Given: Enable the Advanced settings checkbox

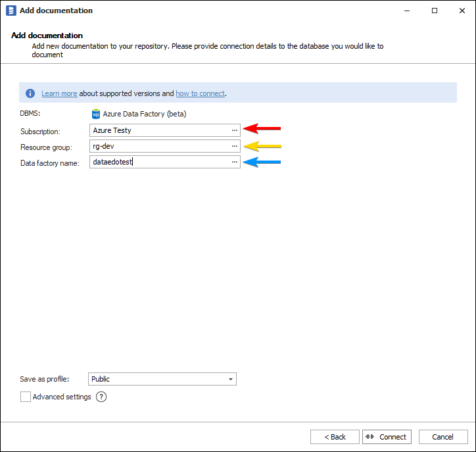Looking at the screenshot, I should pyautogui.click(x=26, y=397).
